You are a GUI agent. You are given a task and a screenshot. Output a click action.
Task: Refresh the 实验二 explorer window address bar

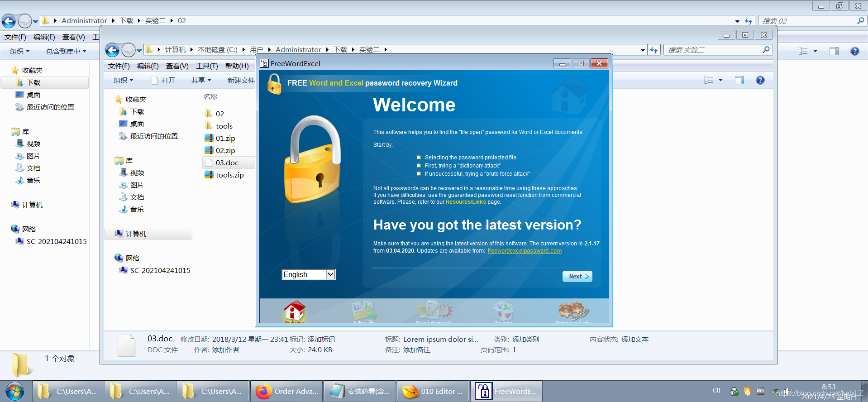pyautogui.click(x=654, y=50)
